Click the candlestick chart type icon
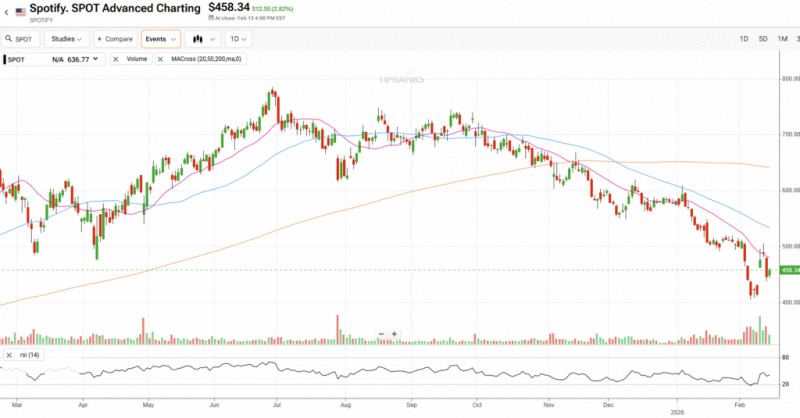This screenshot has width=800, height=418. (x=198, y=39)
